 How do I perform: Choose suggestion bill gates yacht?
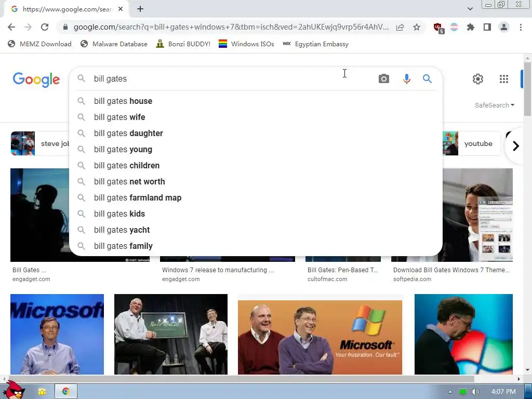[x=256, y=230]
